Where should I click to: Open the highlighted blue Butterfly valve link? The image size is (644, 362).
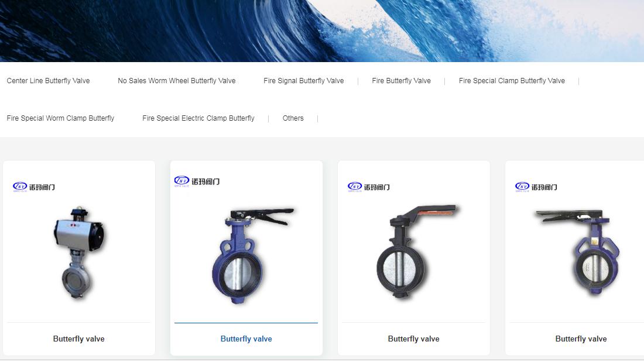point(246,339)
